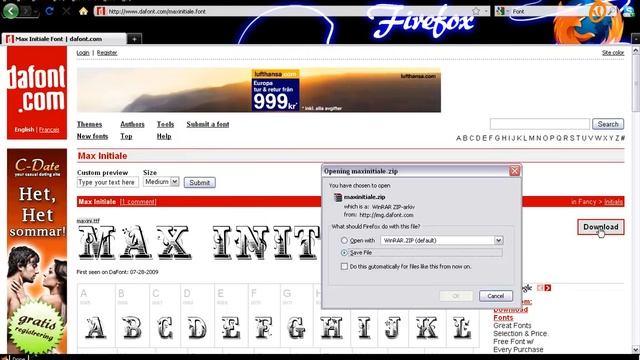
Task: Open the 1 comment link
Action: tap(138, 202)
